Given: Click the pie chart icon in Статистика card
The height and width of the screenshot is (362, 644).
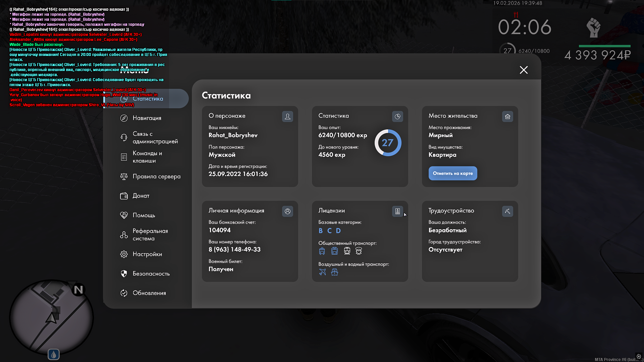Looking at the screenshot, I should 397,116.
